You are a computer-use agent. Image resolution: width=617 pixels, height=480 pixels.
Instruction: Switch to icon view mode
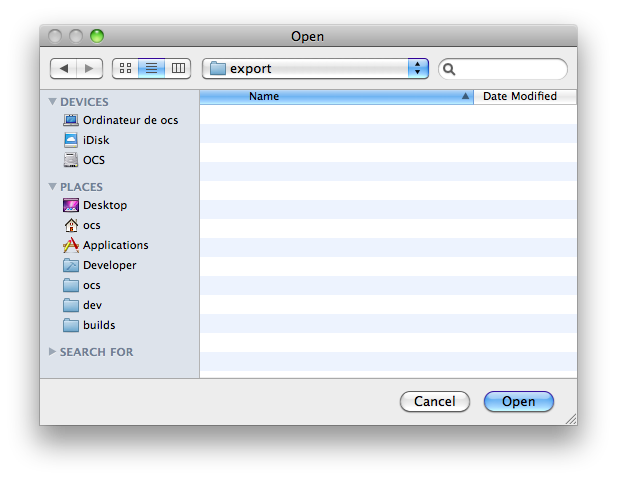click(x=126, y=69)
